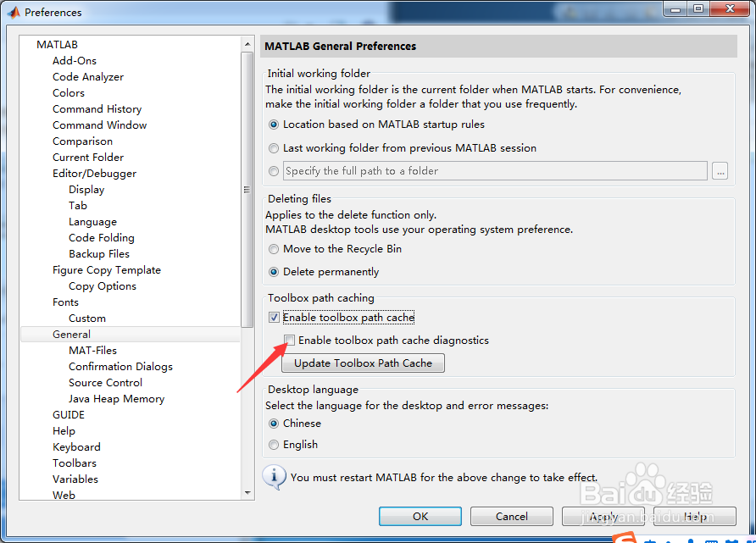The height and width of the screenshot is (543, 756).
Task: Select Help preferences item
Action: click(64, 430)
